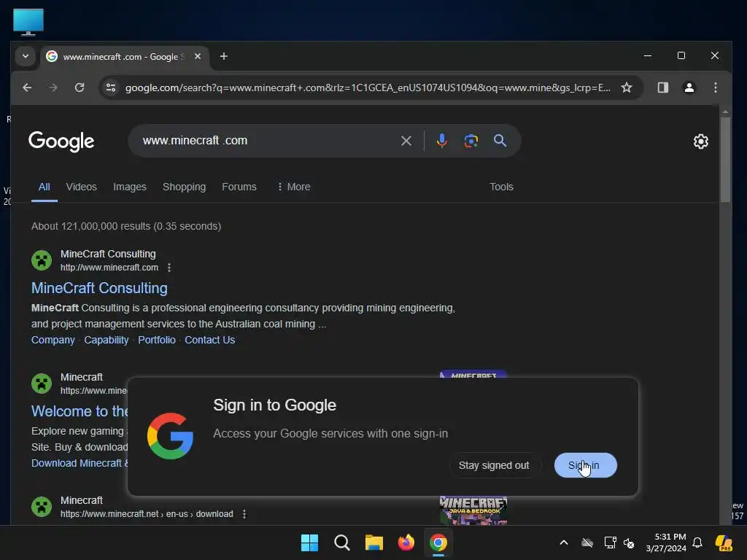Open the Contact Us sitelink
The width and height of the screenshot is (747, 560).
(x=209, y=340)
